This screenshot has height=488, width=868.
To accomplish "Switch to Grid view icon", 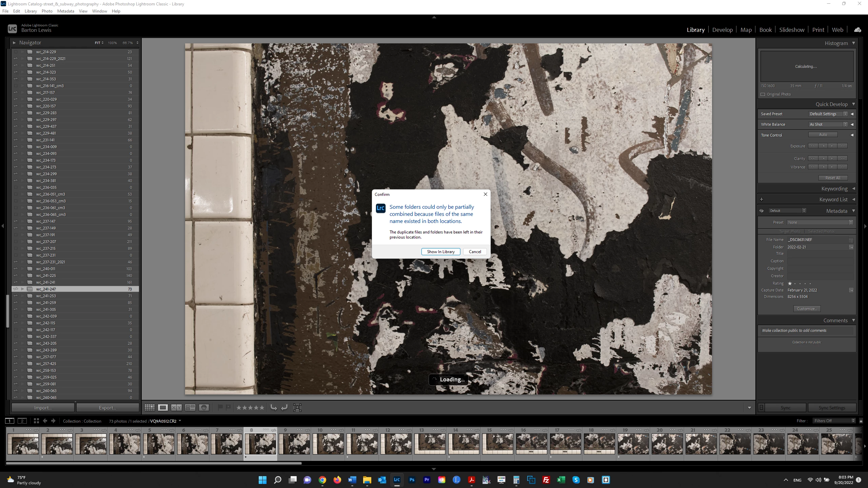I will 150,408.
